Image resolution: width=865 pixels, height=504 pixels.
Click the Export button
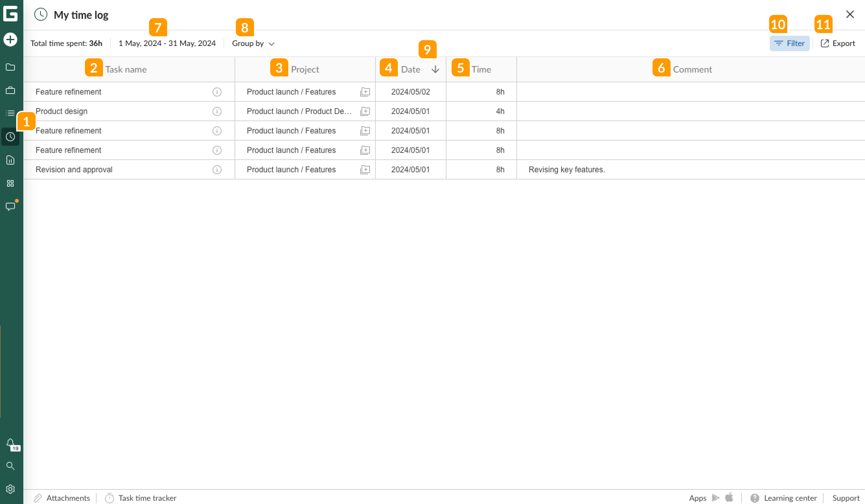837,44
